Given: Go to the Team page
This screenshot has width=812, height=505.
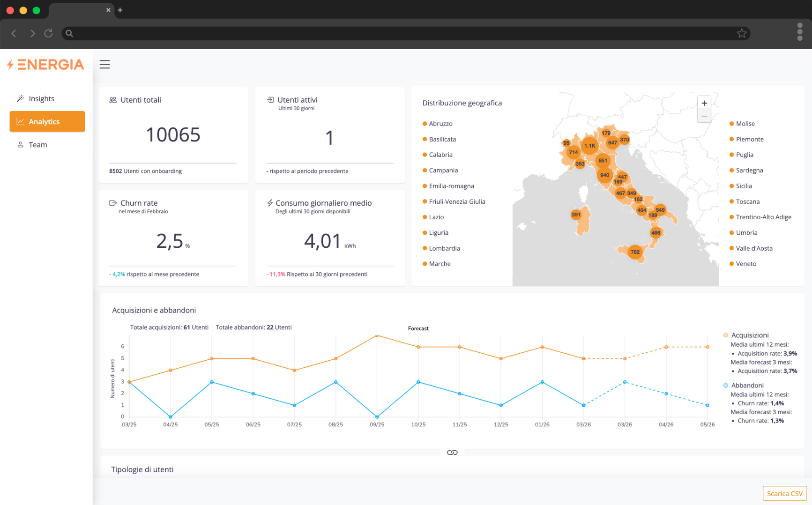Looking at the screenshot, I should pyautogui.click(x=37, y=145).
